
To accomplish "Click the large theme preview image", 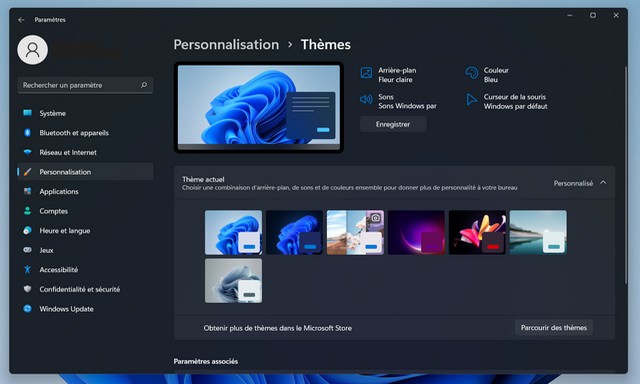I will pos(259,107).
